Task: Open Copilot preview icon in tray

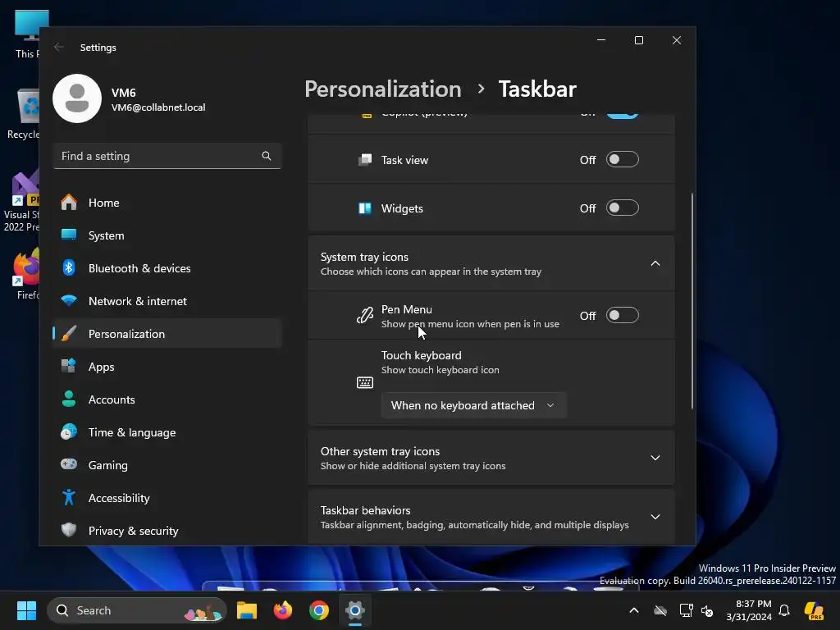Action: pos(814,610)
